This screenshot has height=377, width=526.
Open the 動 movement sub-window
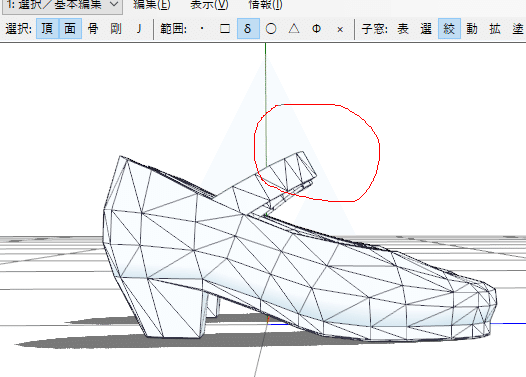[472, 29]
